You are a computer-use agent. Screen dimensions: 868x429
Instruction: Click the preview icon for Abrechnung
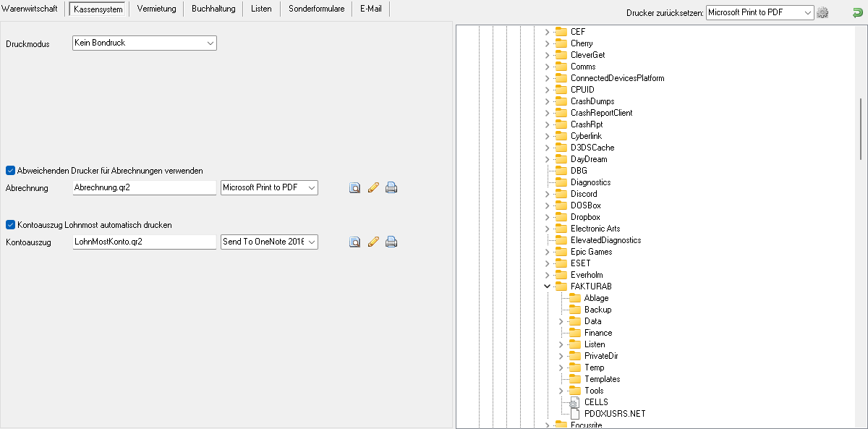click(x=354, y=188)
